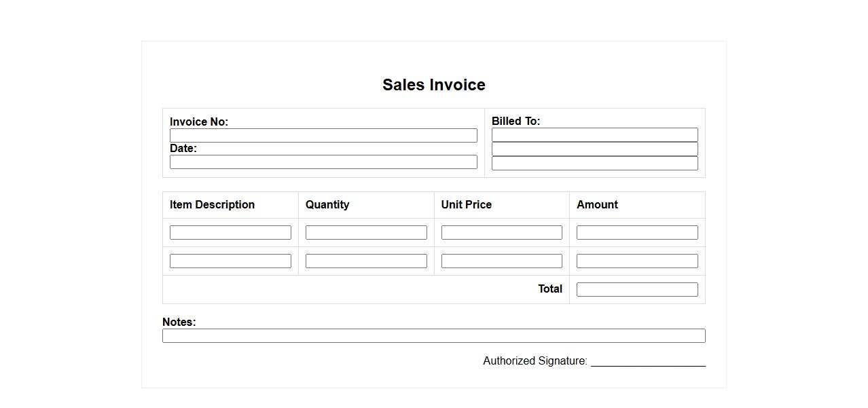The width and height of the screenshot is (868, 408).
Task: Select second row Item Description field
Action: click(230, 261)
